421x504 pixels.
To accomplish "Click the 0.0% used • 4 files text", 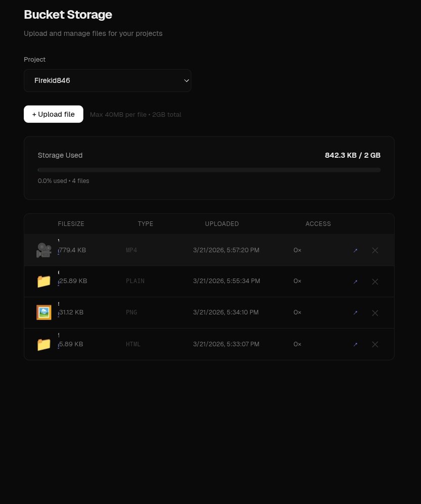I will point(63,180).
